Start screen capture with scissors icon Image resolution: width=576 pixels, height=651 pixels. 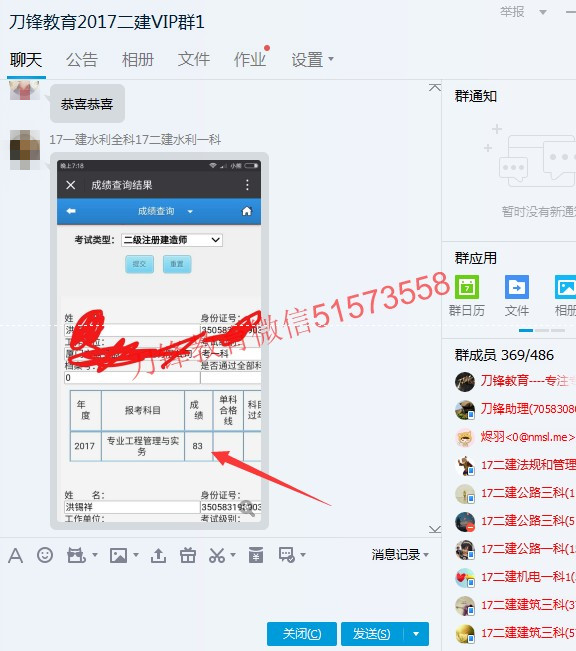[x=217, y=555]
